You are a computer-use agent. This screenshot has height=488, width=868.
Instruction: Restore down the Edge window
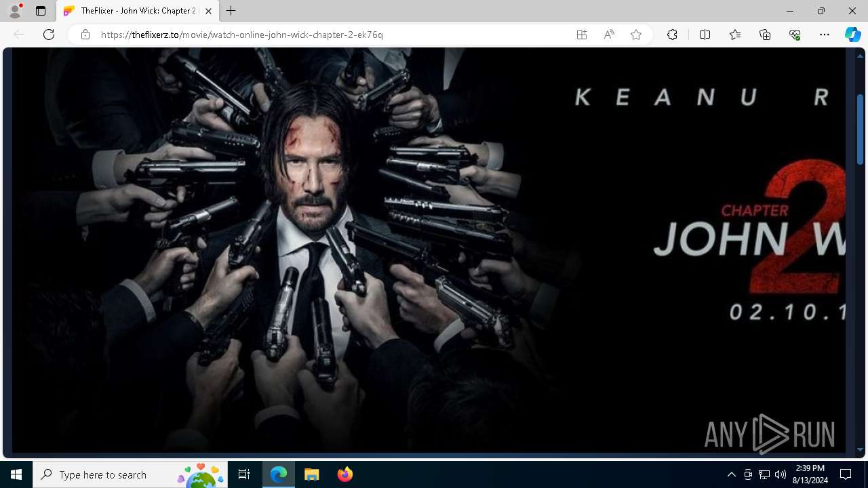821,11
